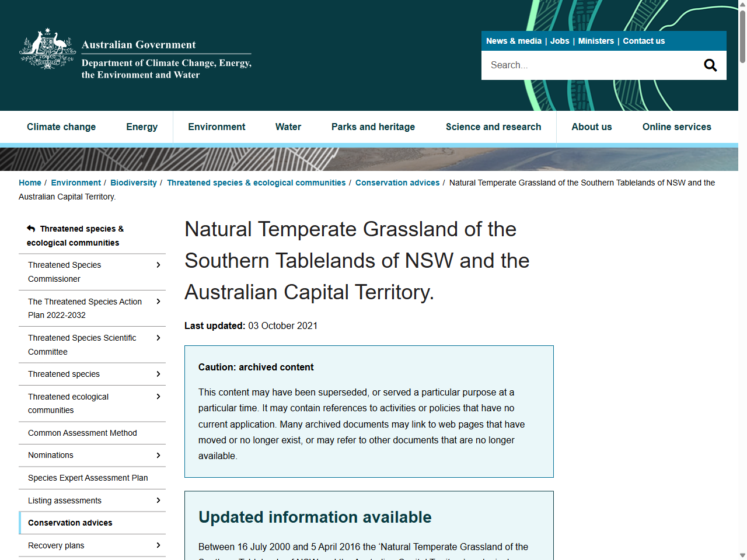Navigate to Home via the breadcrumb
The image size is (747, 560).
pyautogui.click(x=30, y=183)
